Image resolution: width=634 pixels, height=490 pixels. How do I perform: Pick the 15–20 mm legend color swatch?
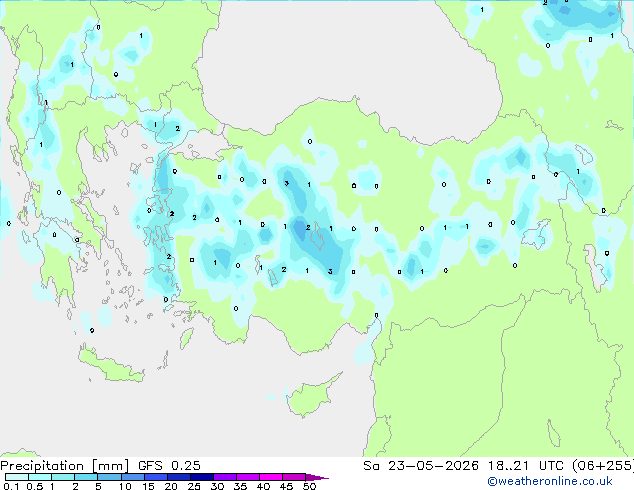(155, 477)
